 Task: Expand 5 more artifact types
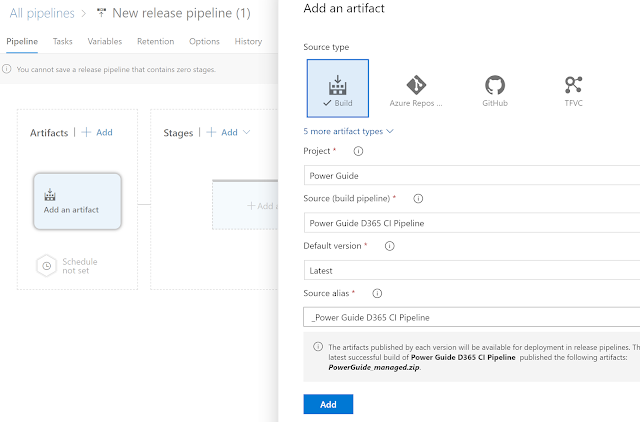(348, 131)
